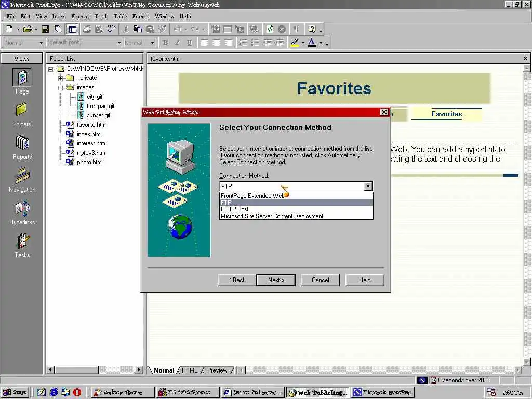This screenshot has width=532, height=399.
Task: Select Microsoft Site Server Content Deployment
Action: 296,216
